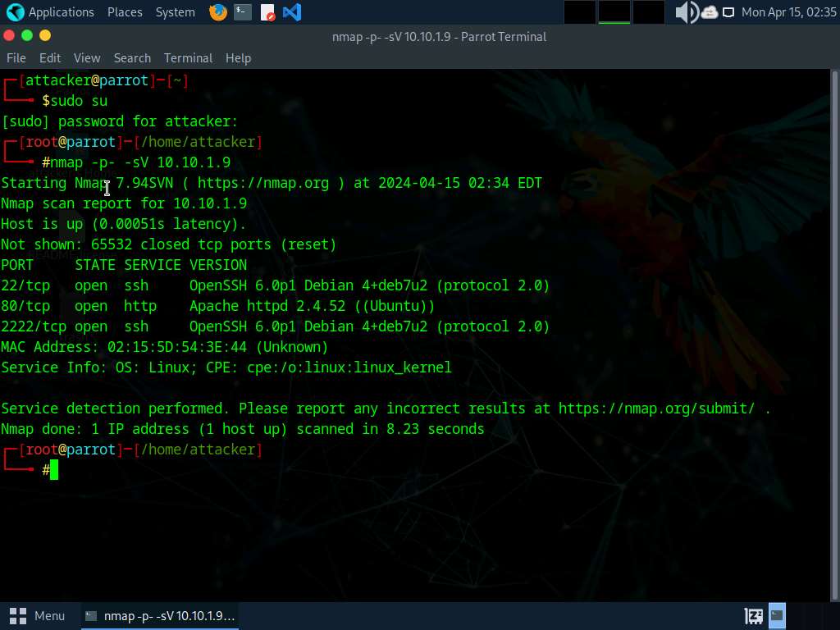Open the text editor icon in the panel
Viewport: 840px width, 630px height.
tap(267, 12)
